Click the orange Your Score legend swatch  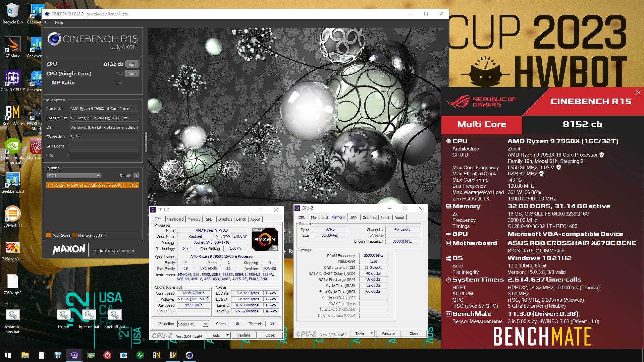[x=49, y=235]
